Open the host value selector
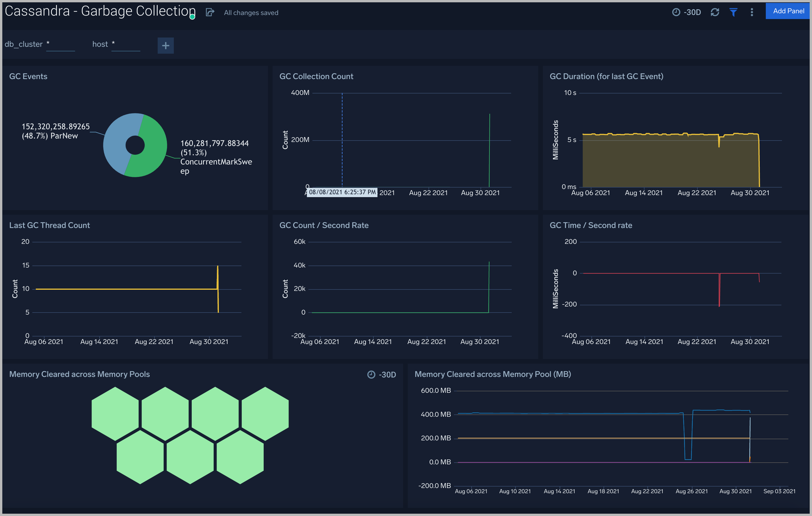Viewport: 812px width, 516px height. [126, 44]
